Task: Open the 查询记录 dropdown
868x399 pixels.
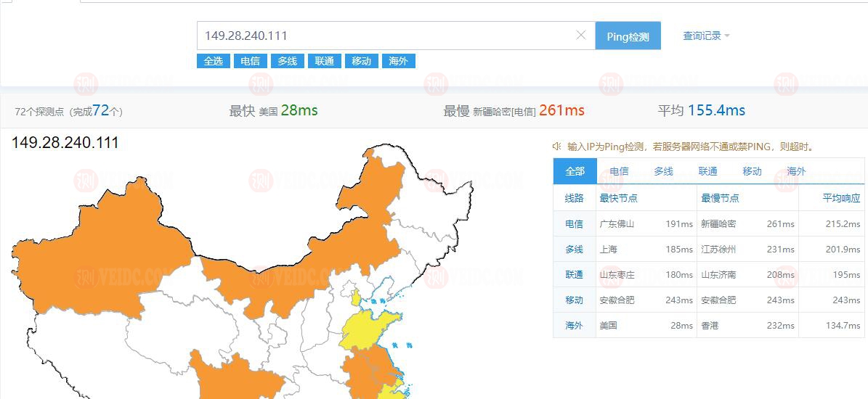Action: (706, 36)
